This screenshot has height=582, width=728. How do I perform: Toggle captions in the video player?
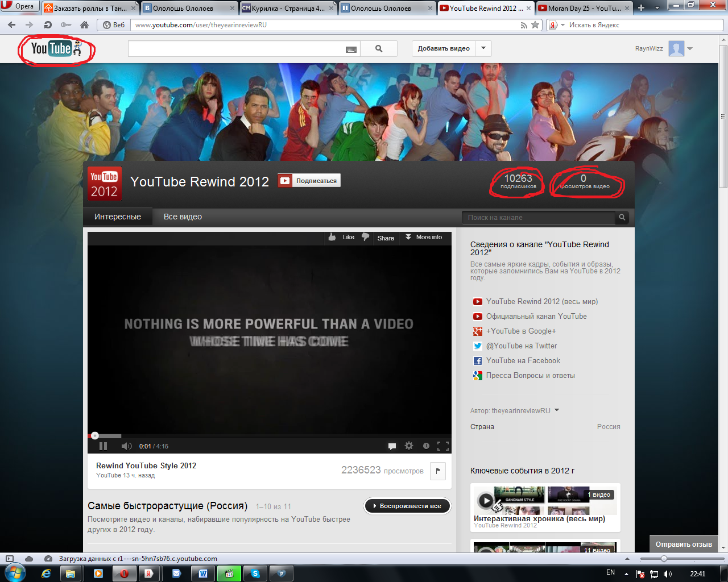pyautogui.click(x=392, y=446)
